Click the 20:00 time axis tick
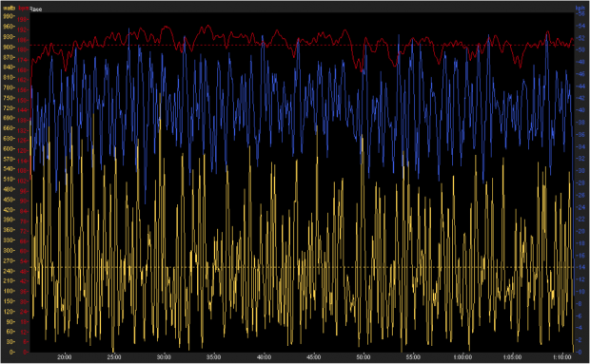 click(65, 356)
